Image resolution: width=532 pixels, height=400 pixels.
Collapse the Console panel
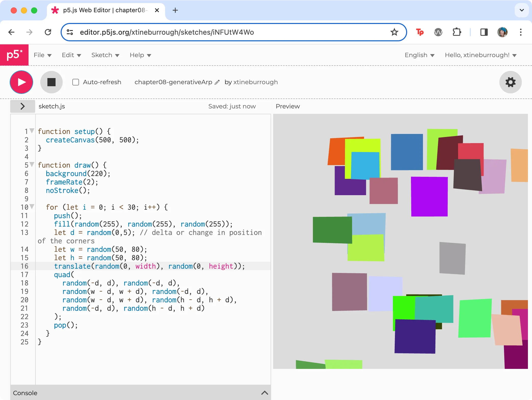264,393
